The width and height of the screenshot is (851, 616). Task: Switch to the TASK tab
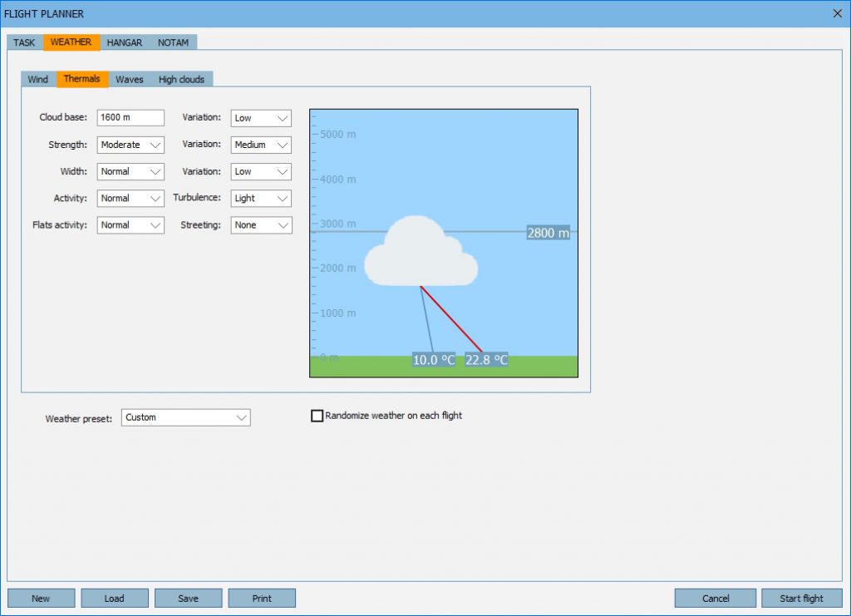[24, 42]
